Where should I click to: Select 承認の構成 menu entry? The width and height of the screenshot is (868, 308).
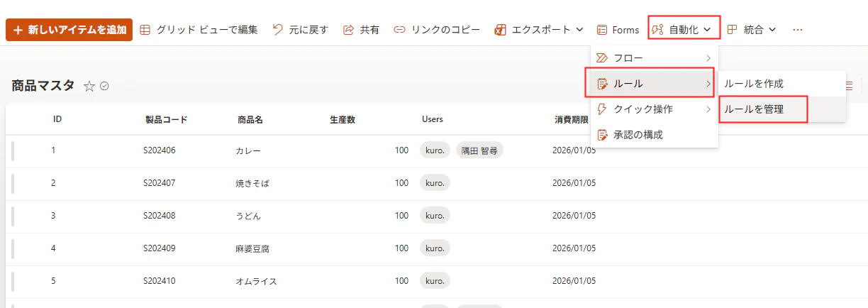[655, 135]
